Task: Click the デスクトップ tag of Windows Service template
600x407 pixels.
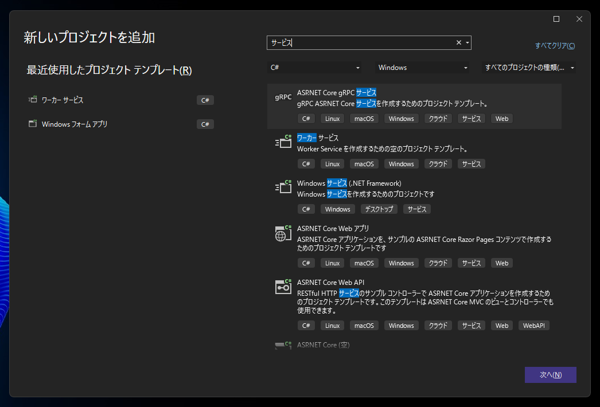Action: pyautogui.click(x=379, y=209)
